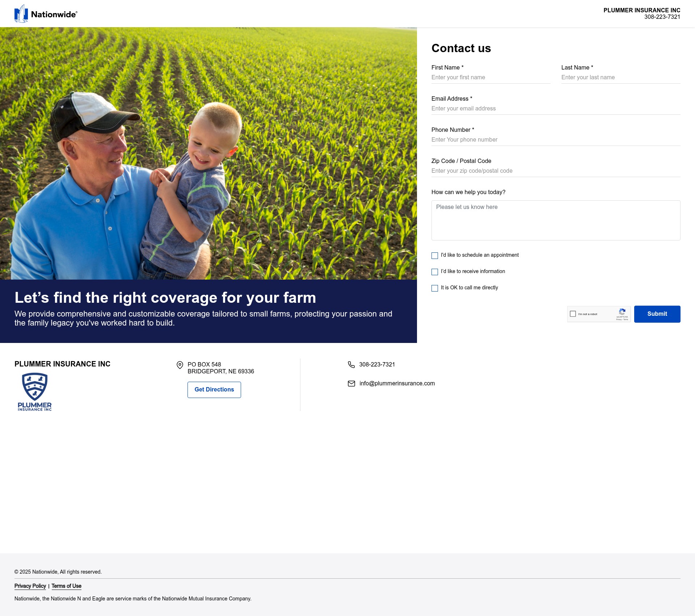
Task: Focus the First Name field
Action: point(491,77)
